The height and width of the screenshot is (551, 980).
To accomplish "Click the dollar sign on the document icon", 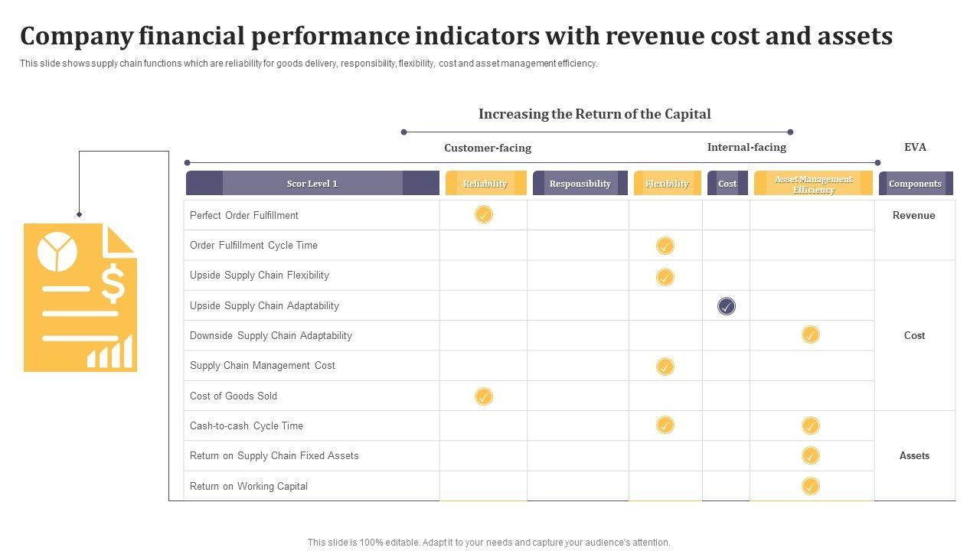I will click(x=113, y=285).
